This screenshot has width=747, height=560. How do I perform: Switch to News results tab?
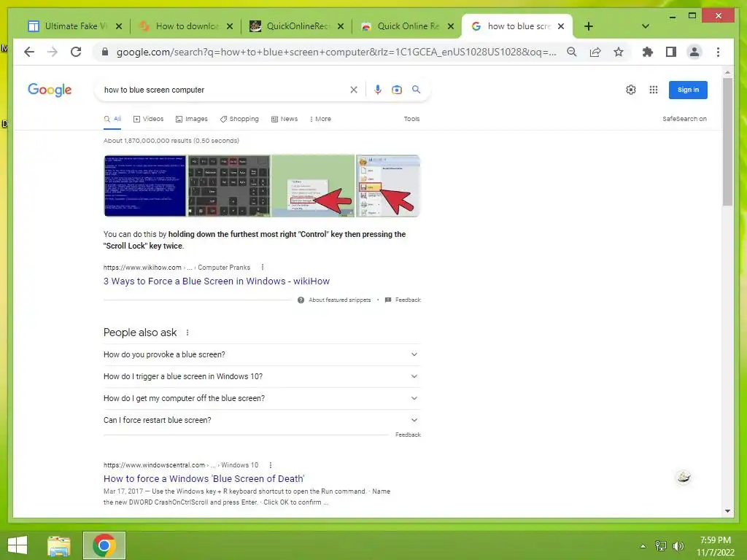point(285,119)
